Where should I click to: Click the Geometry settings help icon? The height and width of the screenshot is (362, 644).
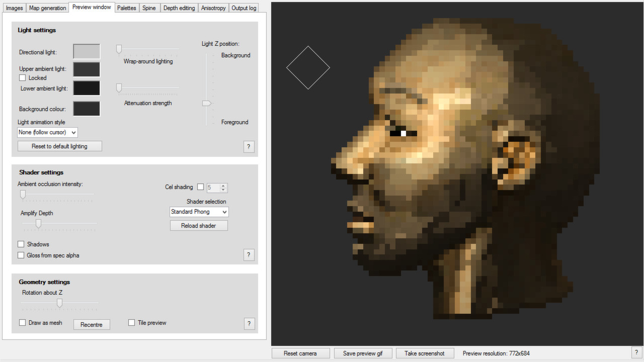tap(249, 324)
